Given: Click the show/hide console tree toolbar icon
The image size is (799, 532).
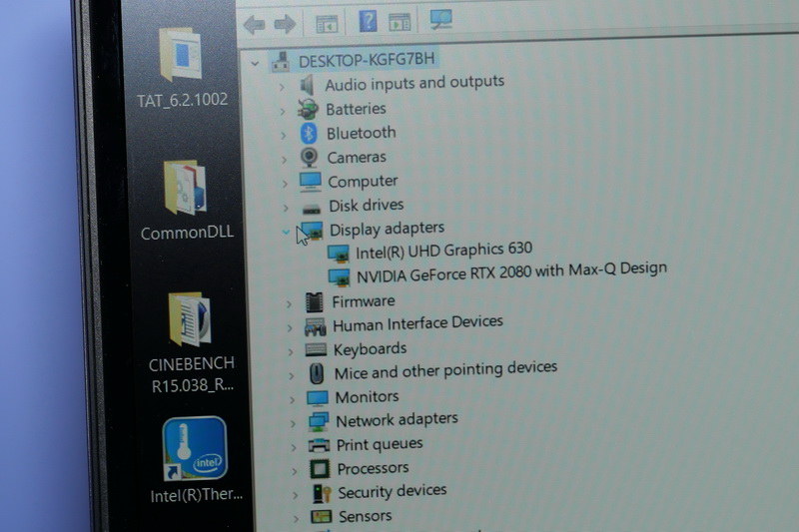Looking at the screenshot, I should 327,23.
